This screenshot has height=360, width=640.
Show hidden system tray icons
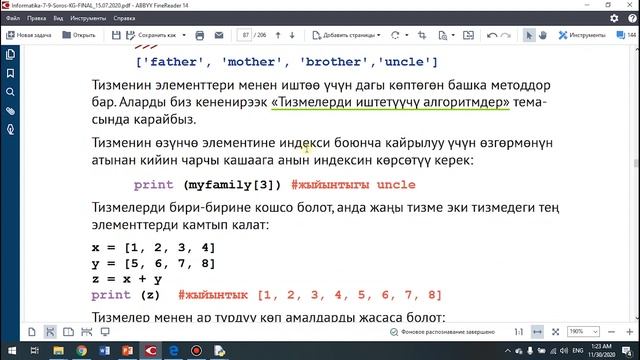(x=507, y=351)
